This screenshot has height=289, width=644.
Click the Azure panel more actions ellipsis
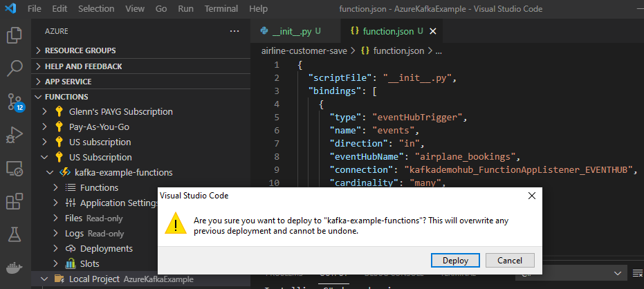click(234, 31)
